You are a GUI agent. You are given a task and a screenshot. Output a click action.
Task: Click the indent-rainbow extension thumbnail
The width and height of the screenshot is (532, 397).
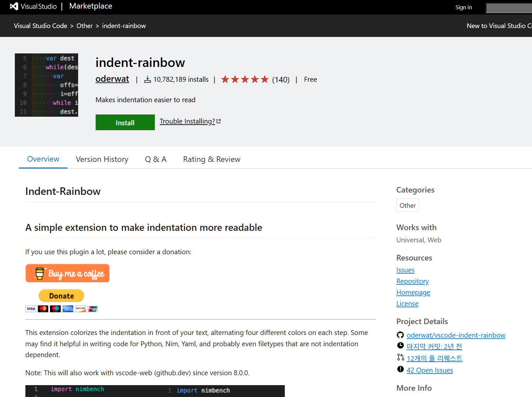coord(46,85)
